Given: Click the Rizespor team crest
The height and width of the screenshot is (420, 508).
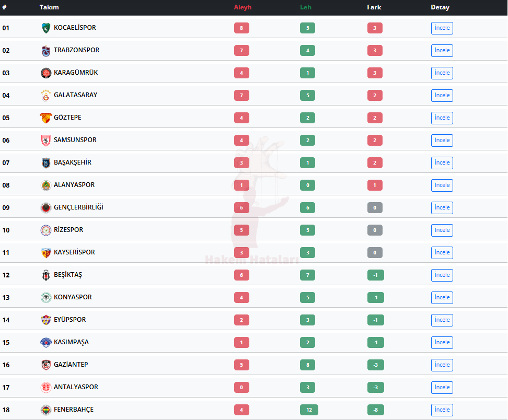Looking at the screenshot, I should click(46, 230).
